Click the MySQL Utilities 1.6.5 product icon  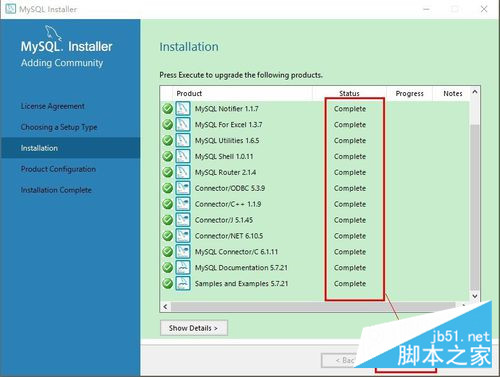(183, 140)
